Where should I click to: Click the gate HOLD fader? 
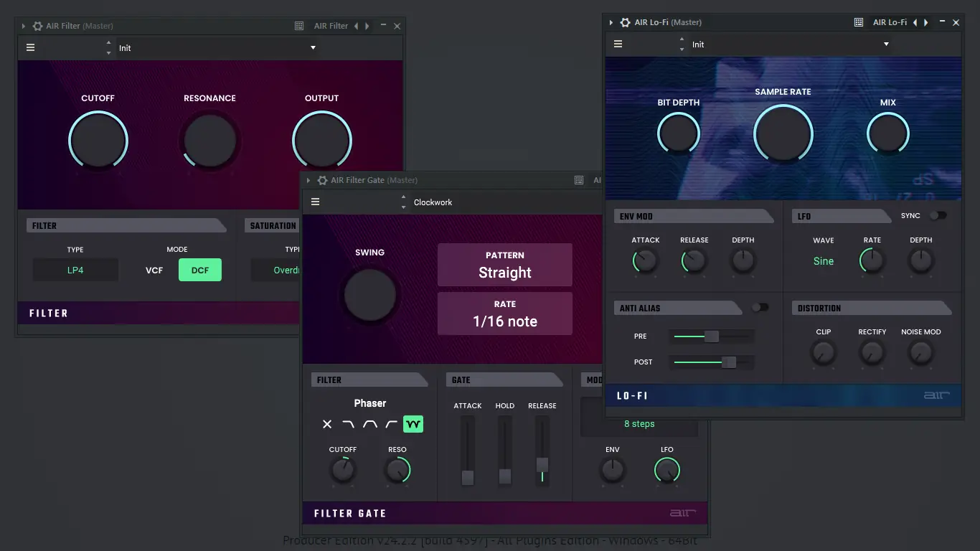(x=505, y=452)
